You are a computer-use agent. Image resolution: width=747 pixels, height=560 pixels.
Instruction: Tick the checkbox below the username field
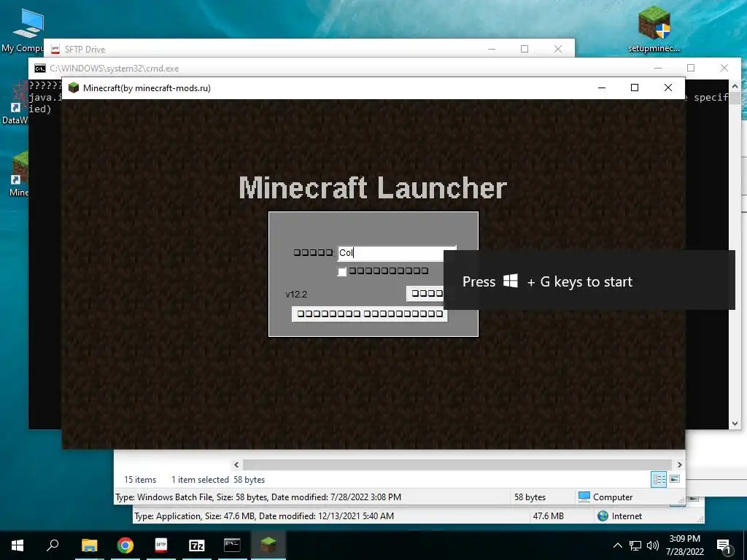tap(341, 271)
